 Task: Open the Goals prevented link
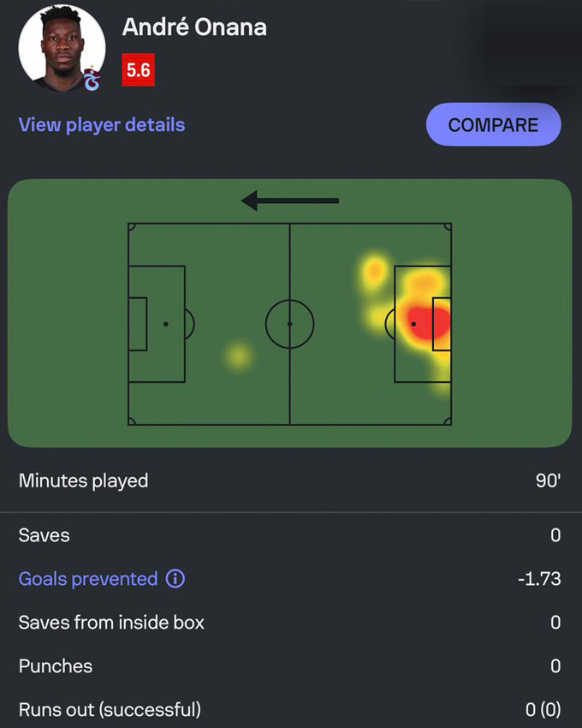[x=88, y=580]
